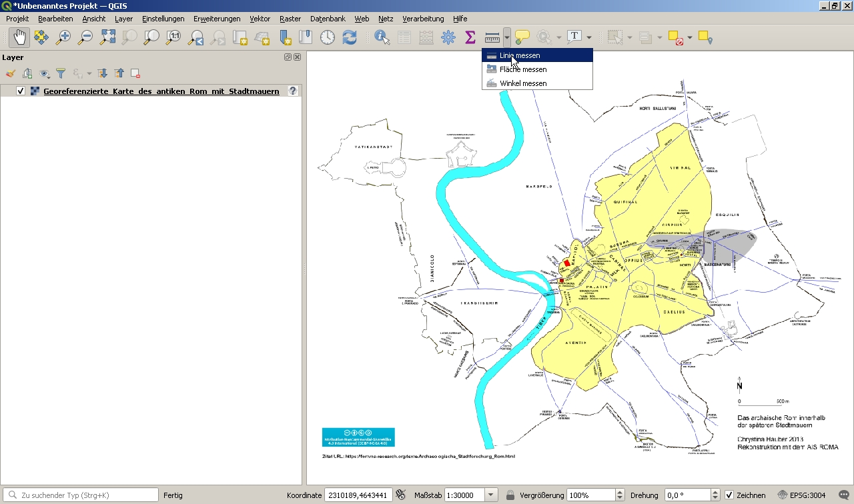The width and height of the screenshot is (854, 504).
Task: Open the Projekt menu
Action: coord(17,19)
